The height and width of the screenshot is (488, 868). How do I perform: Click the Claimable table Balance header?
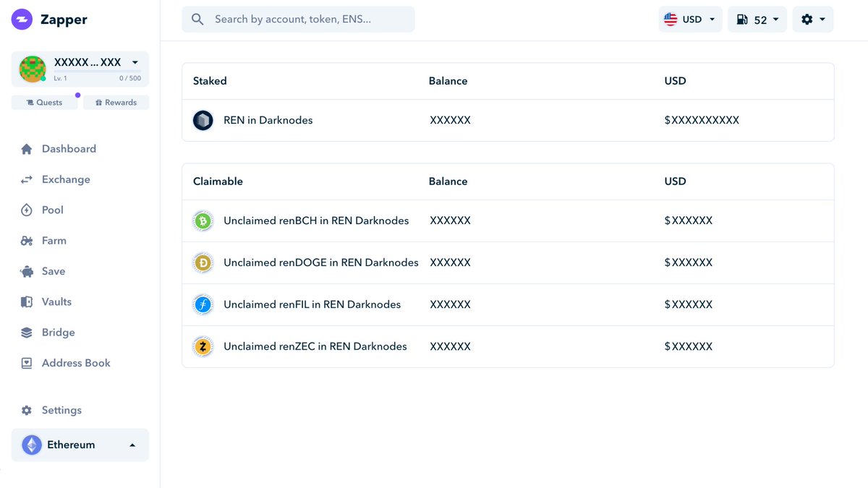pos(448,181)
